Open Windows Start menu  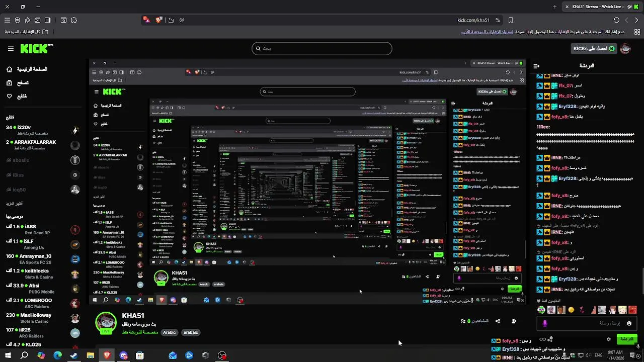(x=8, y=355)
